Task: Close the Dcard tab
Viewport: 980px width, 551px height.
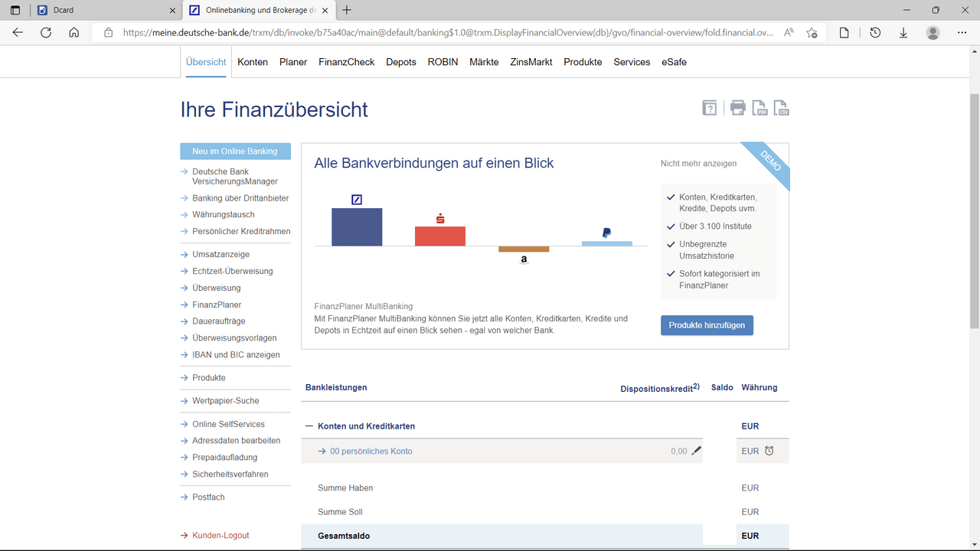Action: point(171,10)
